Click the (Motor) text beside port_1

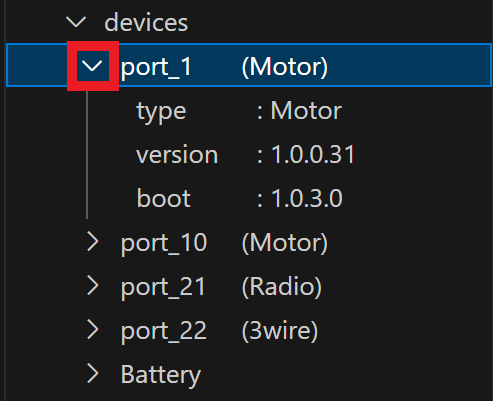coord(285,67)
